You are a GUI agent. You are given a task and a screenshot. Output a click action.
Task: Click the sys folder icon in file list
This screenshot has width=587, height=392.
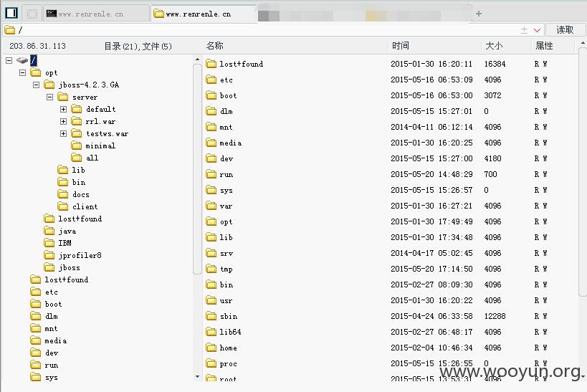point(211,190)
